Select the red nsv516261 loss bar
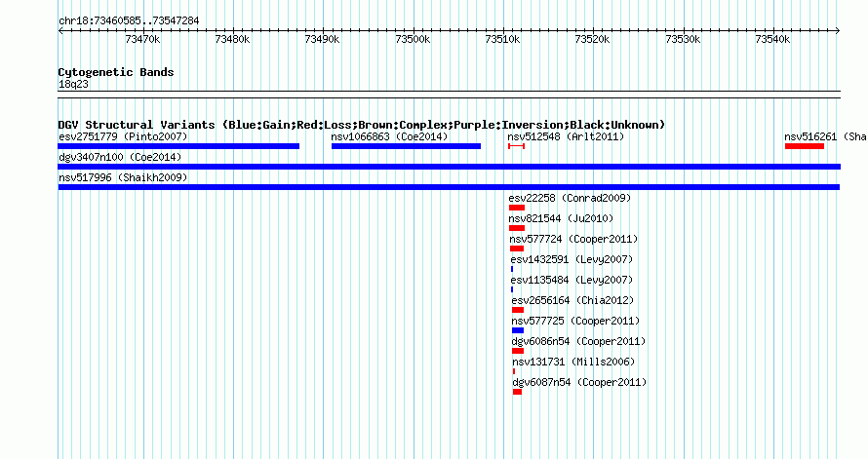The width and height of the screenshot is (868, 459). pyautogui.click(x=805, y=146)
